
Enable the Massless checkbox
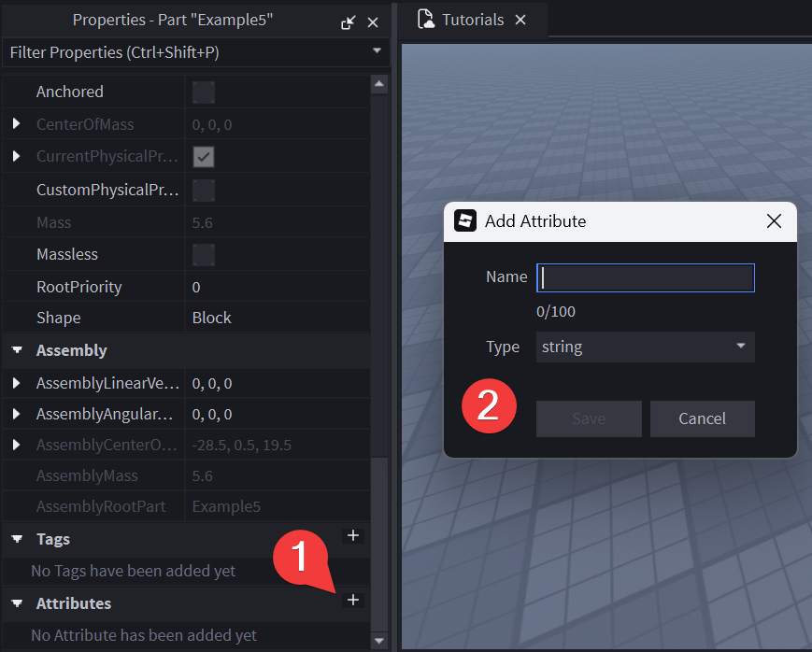click(203, 255)
